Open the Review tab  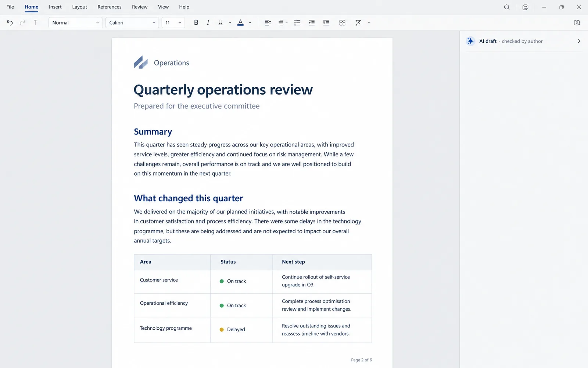pyautogui.click(x=140, y=7)
